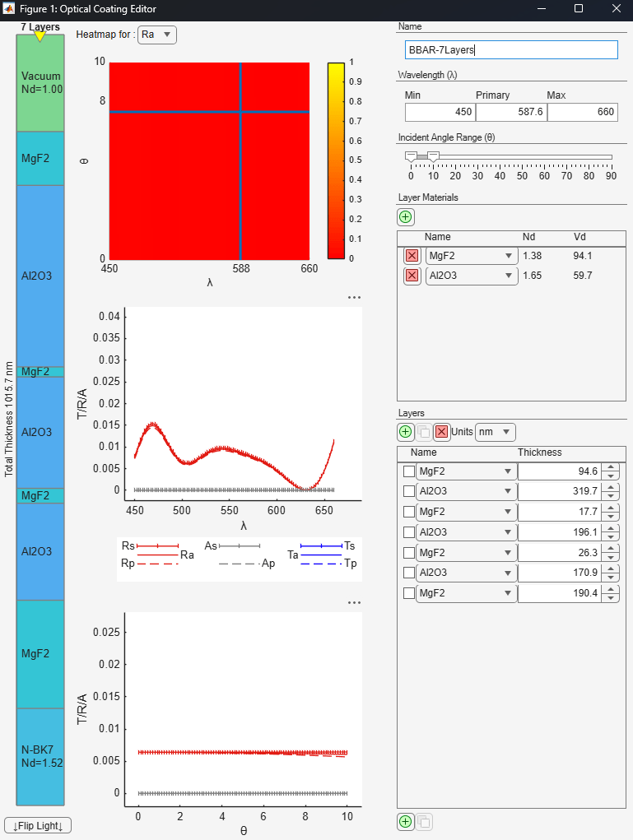Image resolution: width=633 pixels, height=840 pixels.
Task: Check the 26.3 nm MgF2 layer checkbox
Action: (x=409, y=552)
